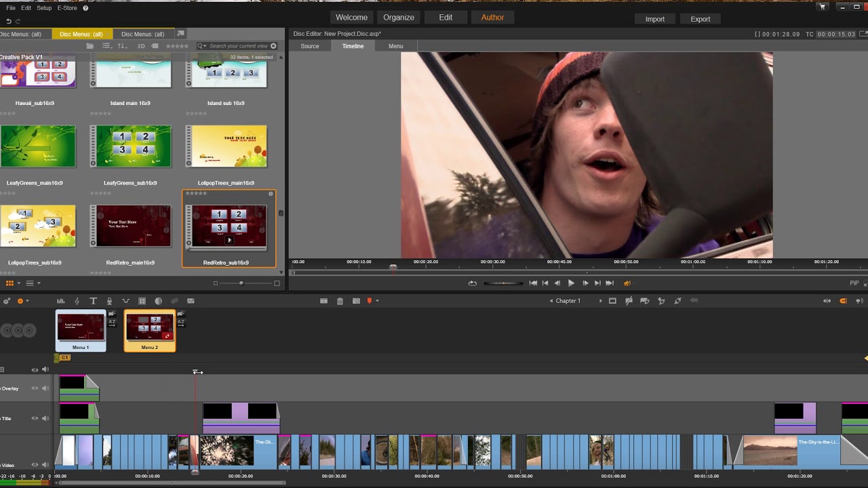Open the orange disc-type dropdown
868x488 pixels.
[x=23, y=301]
